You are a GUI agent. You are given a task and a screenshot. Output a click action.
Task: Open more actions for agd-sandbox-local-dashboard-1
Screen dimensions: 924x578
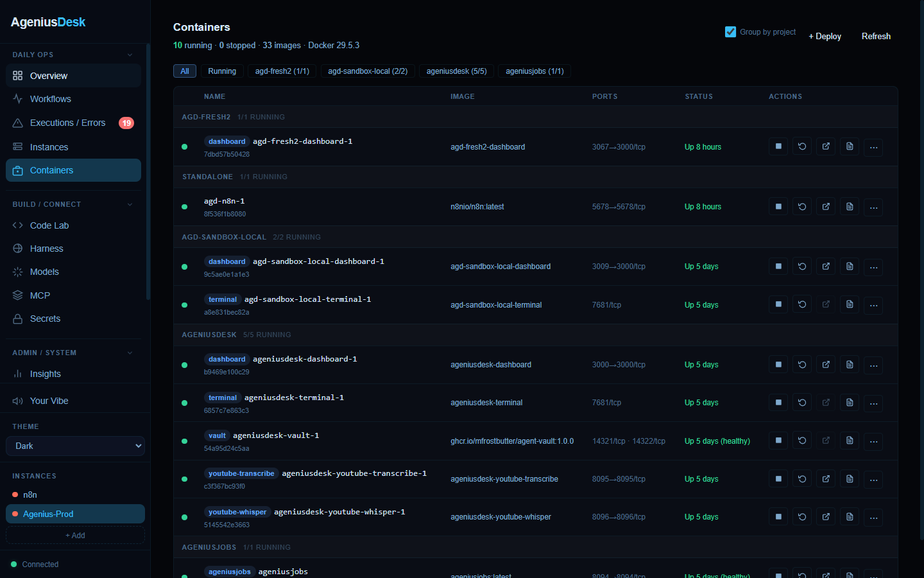click(873, 267)
